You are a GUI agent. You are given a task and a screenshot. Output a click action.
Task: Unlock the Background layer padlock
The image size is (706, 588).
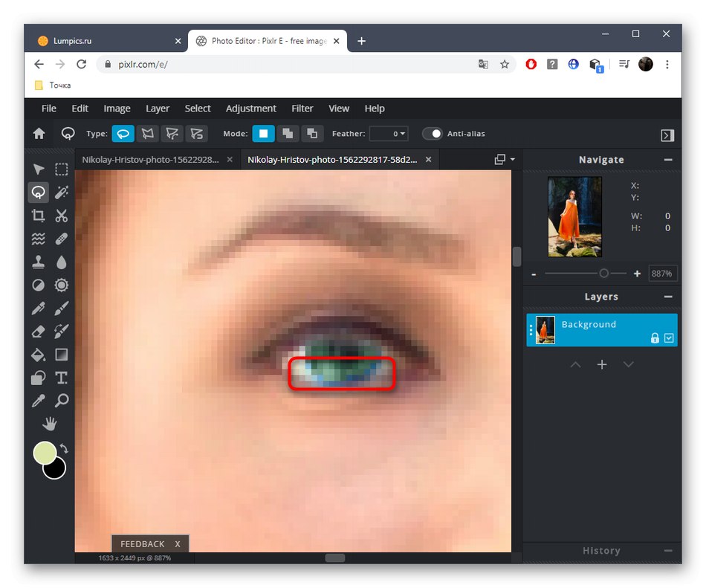pyautogui.click(x=655, y=338)
